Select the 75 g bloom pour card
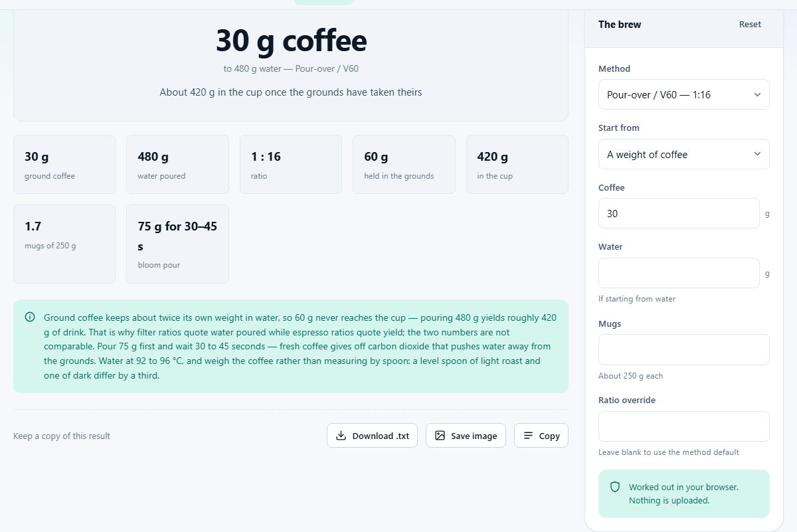Screen dimensions: 797x532 pos(177,244)
